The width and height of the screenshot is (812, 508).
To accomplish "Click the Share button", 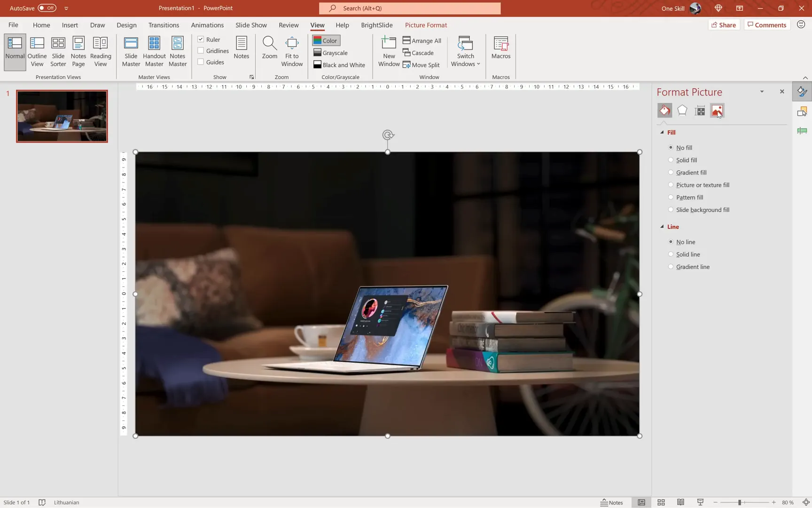I will pyautogui.click(x=724, y=25).
